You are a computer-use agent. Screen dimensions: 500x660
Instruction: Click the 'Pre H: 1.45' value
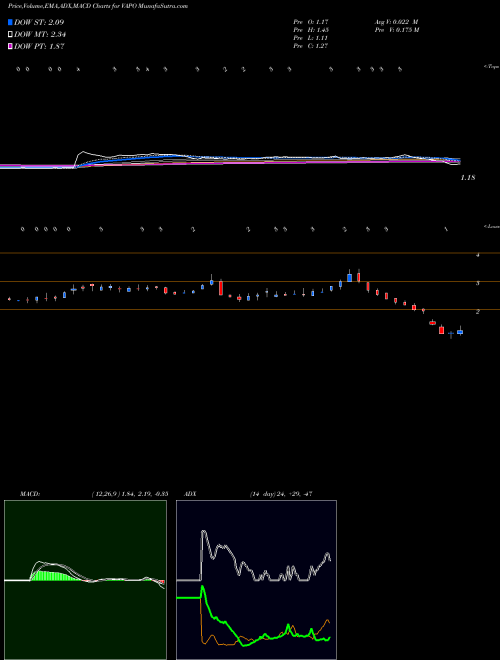click(311, 30)
